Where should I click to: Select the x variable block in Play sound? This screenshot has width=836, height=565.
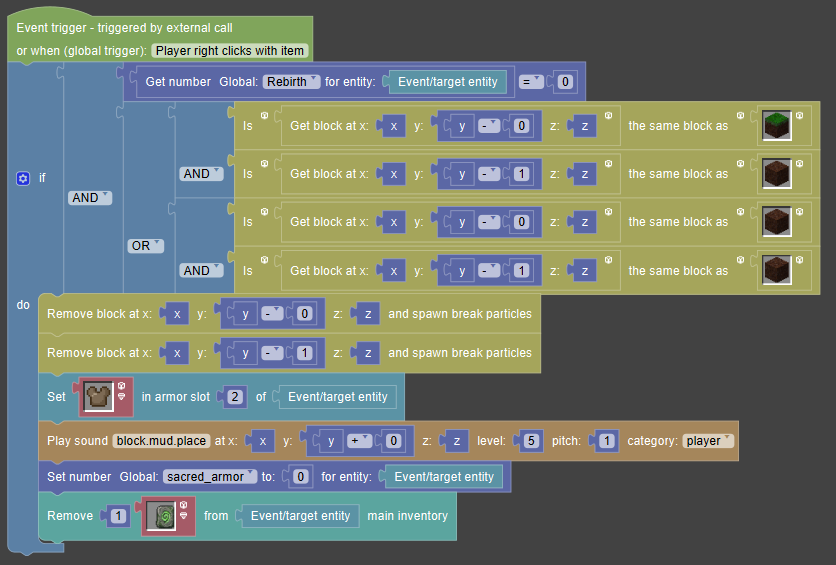pos(262,441)
